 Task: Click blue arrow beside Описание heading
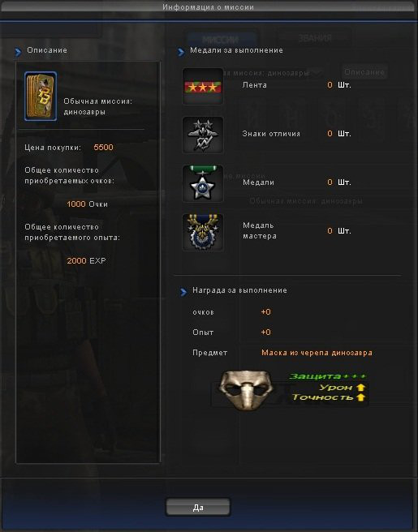click(x=18, y=52)
